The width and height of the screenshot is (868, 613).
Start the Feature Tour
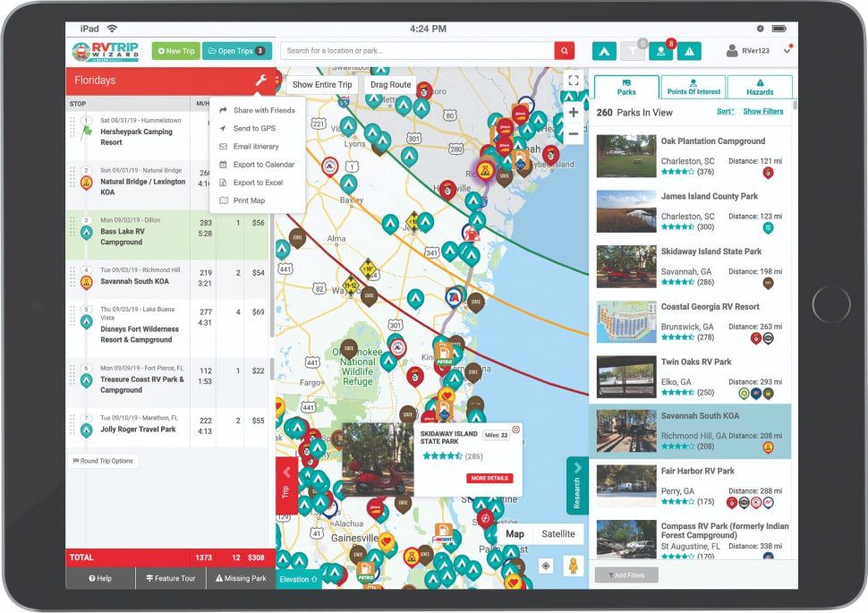point(171,578)
